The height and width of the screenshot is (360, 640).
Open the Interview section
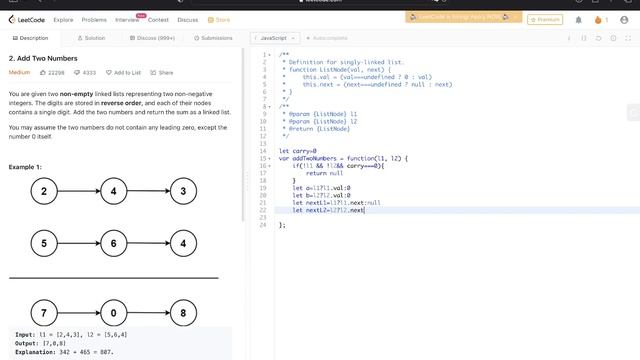click(127, 20)
